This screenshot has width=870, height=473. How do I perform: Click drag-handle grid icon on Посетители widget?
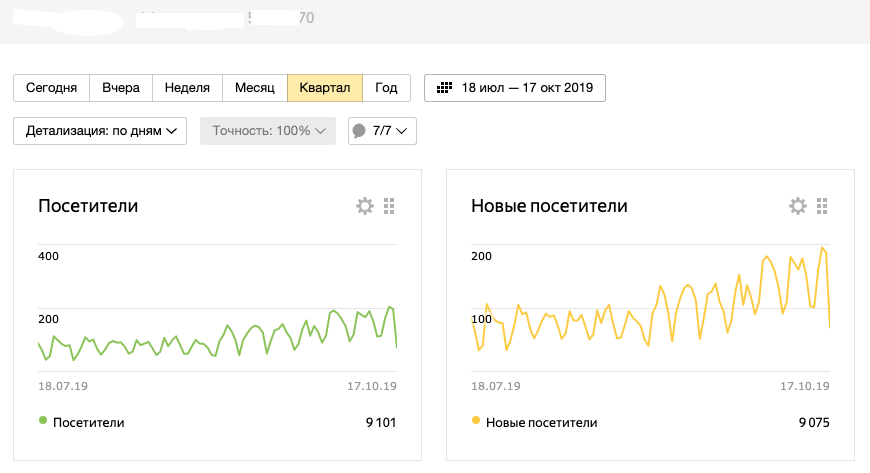[390, 206]
